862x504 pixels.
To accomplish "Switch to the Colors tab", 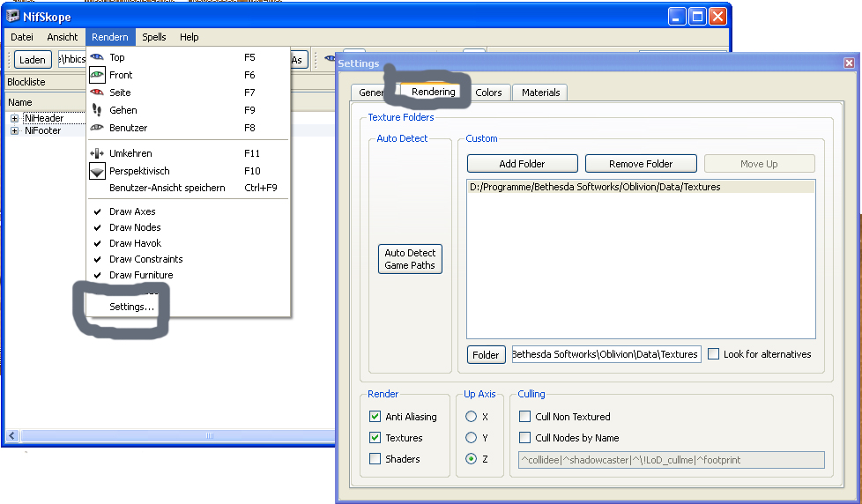I will pyautogui.click(x=488, y=93).
